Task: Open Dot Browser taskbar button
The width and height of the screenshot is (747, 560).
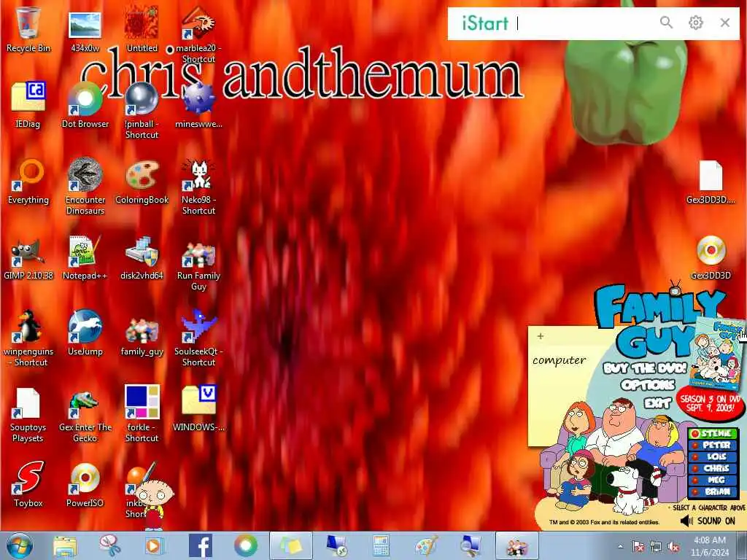Action: (x=245, y=545)
